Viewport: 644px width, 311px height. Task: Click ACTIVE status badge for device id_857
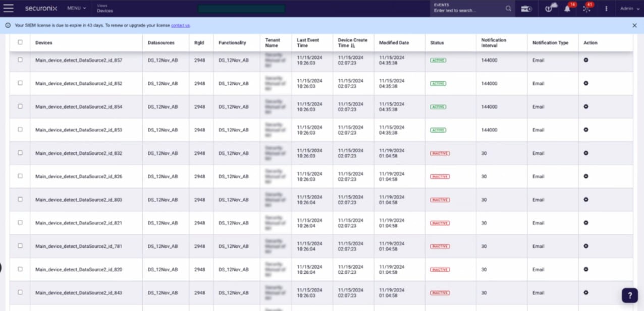438,60
